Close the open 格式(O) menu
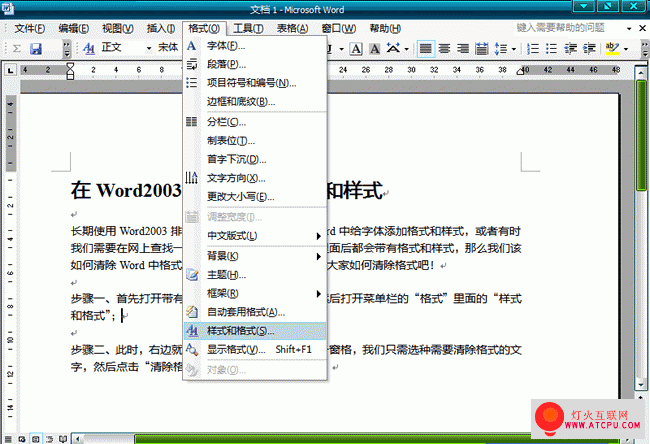 pos(204,29)
